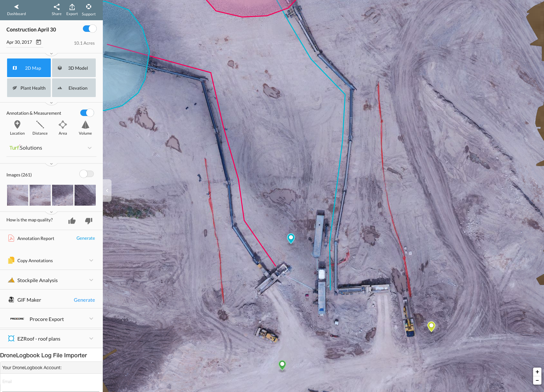Click the Copy Annotations label

35,261
